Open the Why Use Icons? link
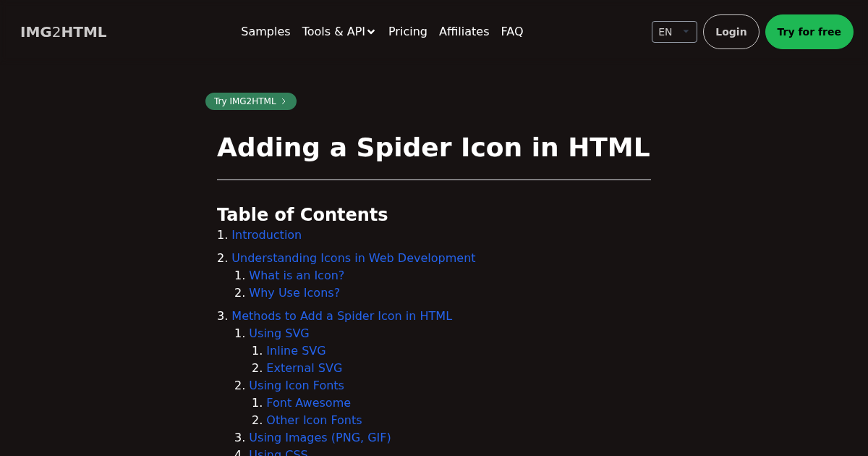 [294, 293]
